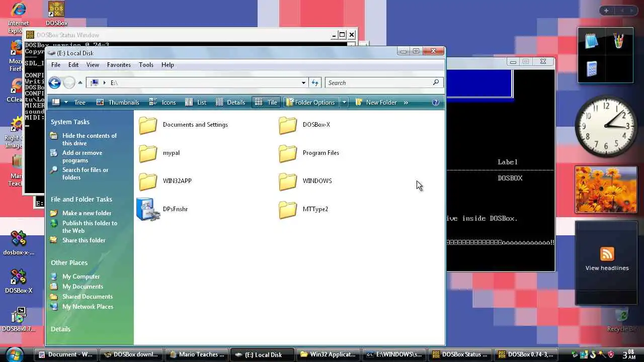Open My Computer from Other Places
This screenshot has width=644, height=362.
click(80, 277)
